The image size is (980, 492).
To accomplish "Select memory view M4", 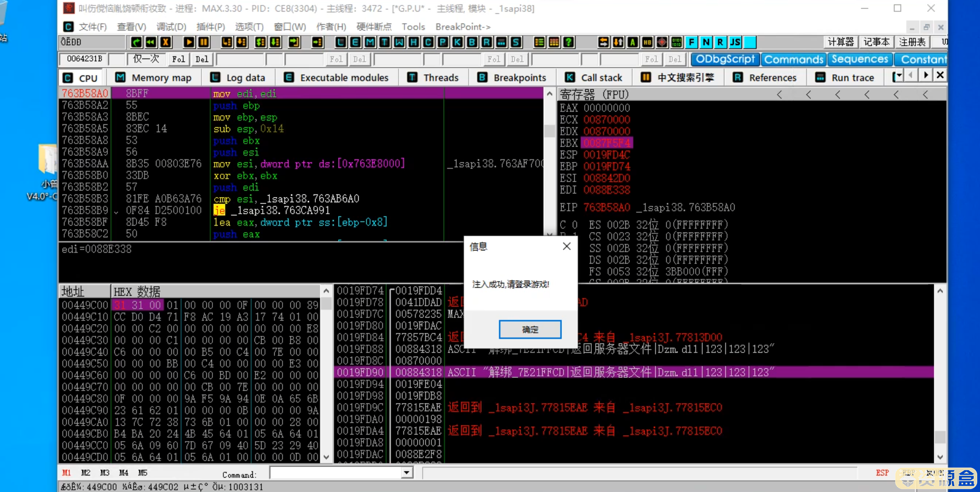I will 124,473.
